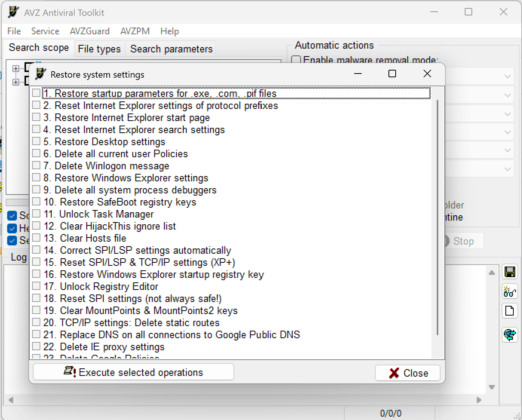Viewport: 522px width, 420px height.
Task: Open the AVZGuard menu
Action: [90, 31]
